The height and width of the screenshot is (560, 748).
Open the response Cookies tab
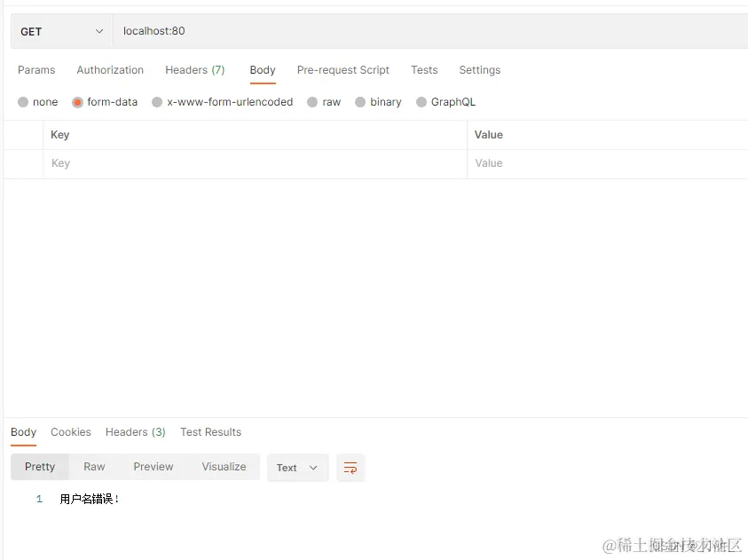click(x=71, y=432)
